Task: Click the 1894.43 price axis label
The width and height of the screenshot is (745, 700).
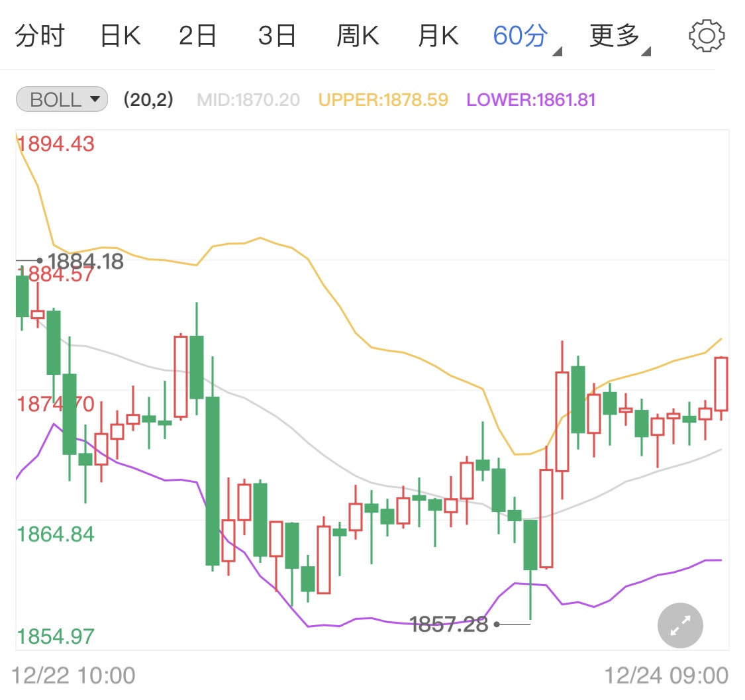Action: tap(56, 144)
